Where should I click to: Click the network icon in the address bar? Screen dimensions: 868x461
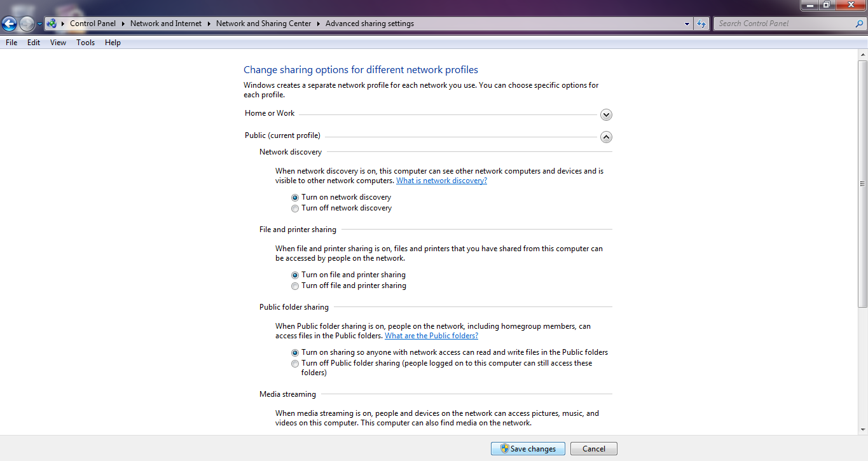[x=50, y=23]
